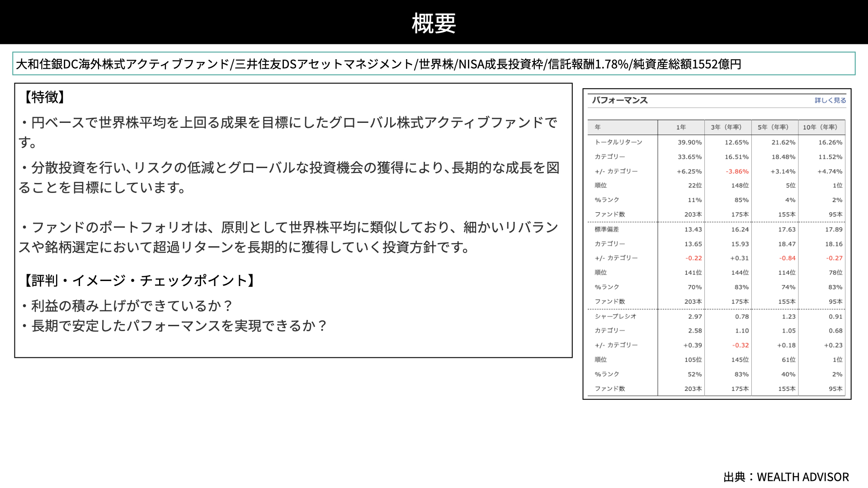Click the 21.62% total return value

tap(783, 142)
